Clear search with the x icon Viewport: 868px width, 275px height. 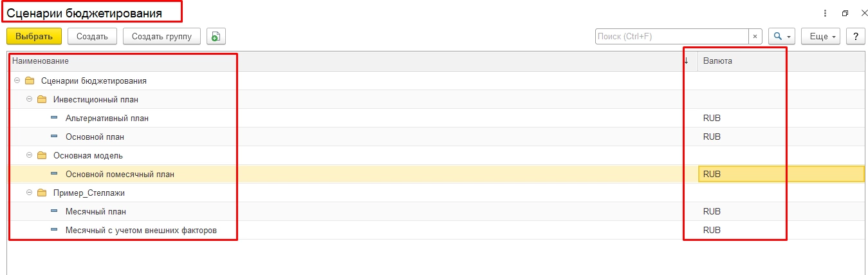click(x=756, y=36)
